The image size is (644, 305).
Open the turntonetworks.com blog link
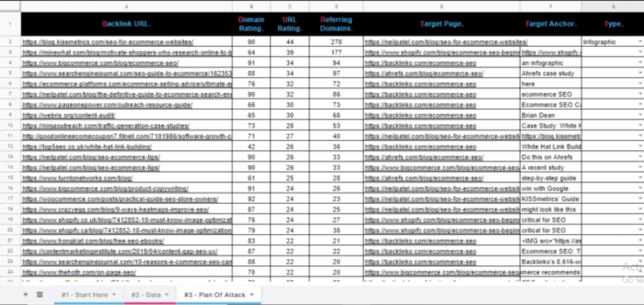pos(78,178)
